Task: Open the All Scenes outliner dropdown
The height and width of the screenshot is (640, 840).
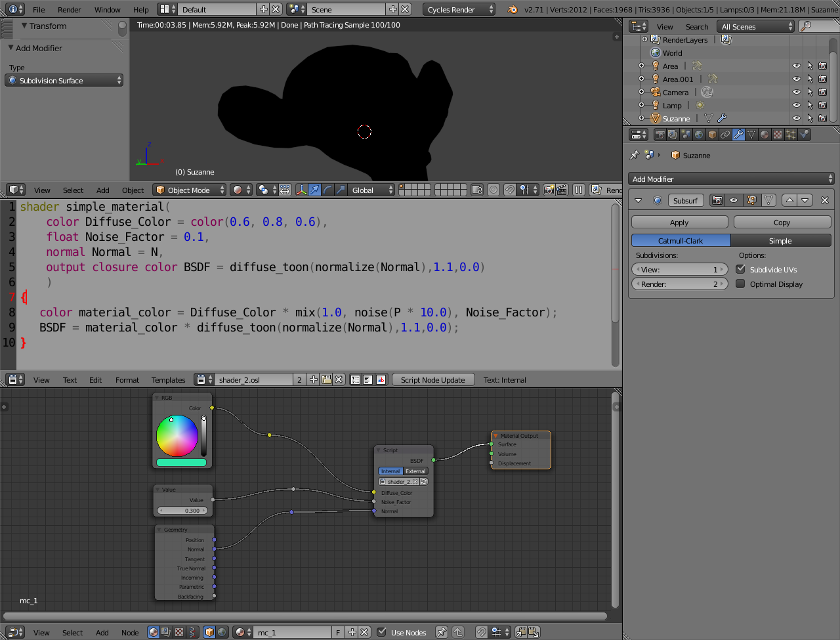Action: (756, 26)
